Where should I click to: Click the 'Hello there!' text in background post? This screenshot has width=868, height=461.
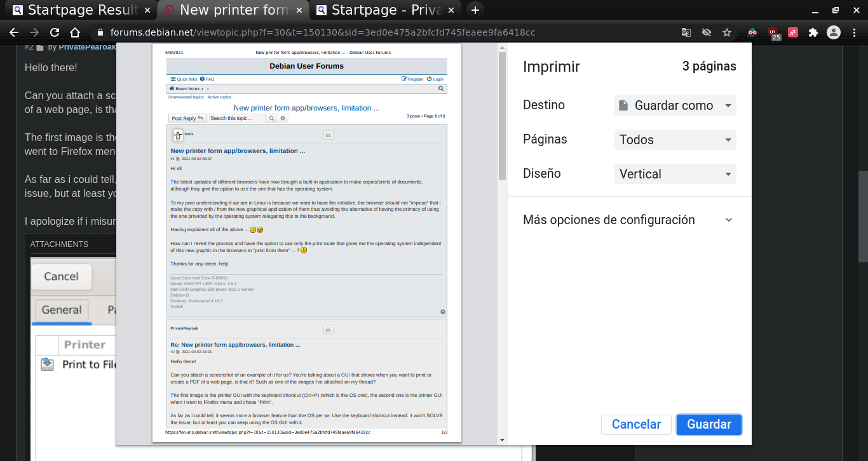(x=51, y=67)
